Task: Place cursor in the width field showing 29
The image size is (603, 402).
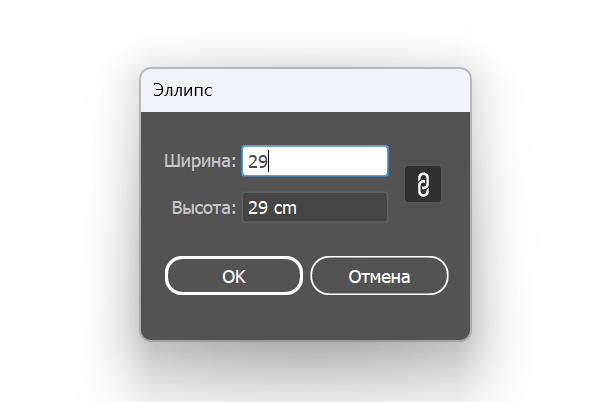Action: pyautogui.click(x=315, y=161)
